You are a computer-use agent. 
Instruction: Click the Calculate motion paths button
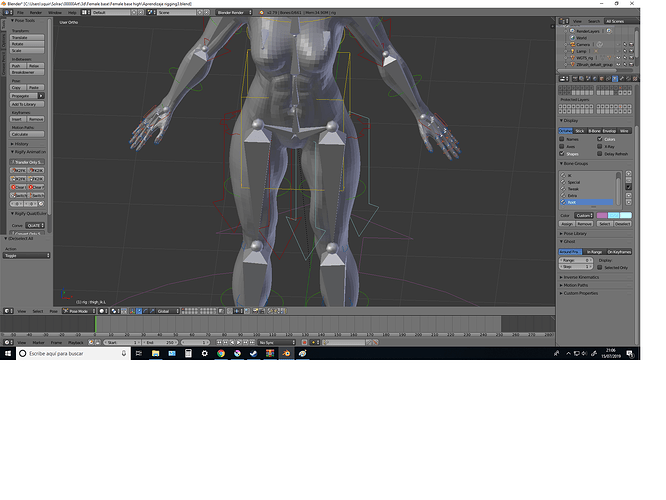27,134
